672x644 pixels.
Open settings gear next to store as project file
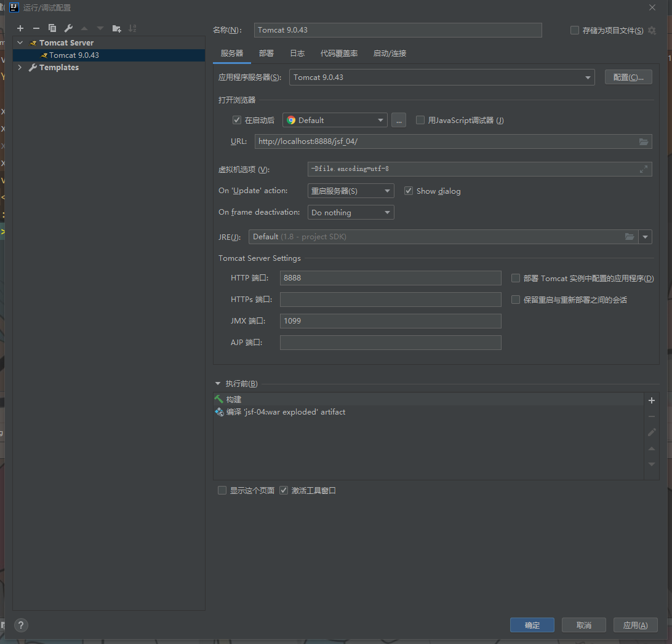652,30
